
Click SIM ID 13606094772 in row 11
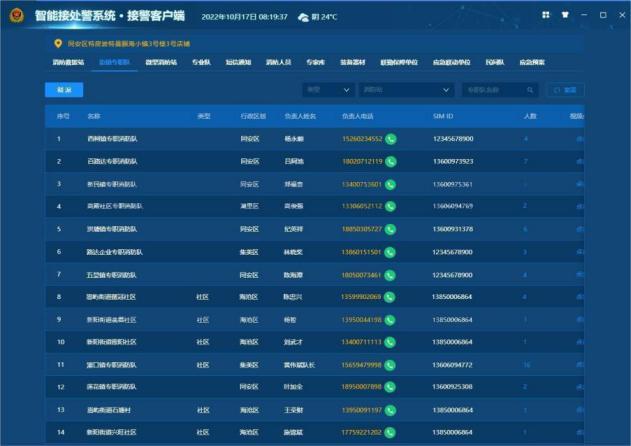pos(452,365)
